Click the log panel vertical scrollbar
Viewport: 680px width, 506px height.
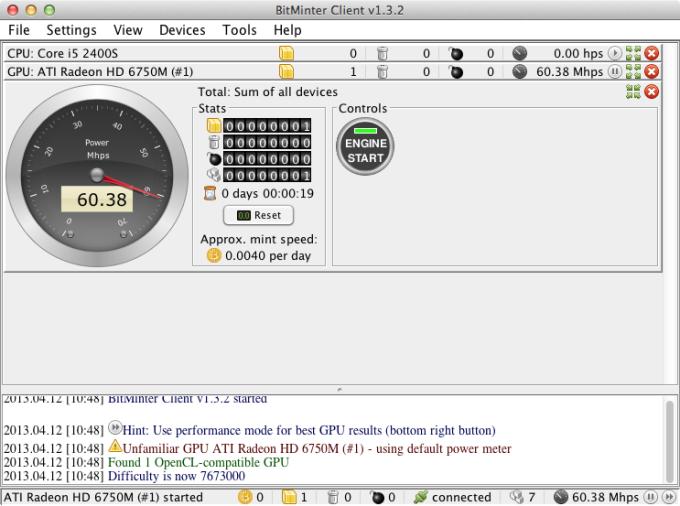670,440
